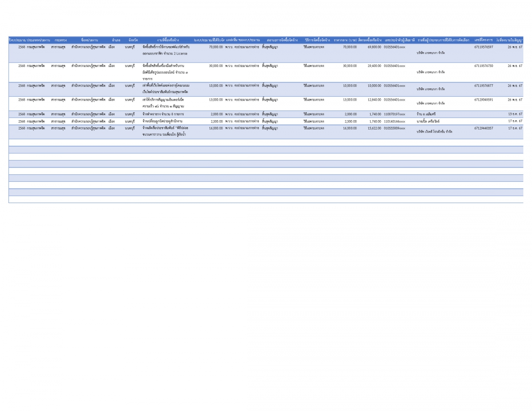Click the ชื่อหน่วยงาน column header
532x411 pixels.
click(x=89, y=40)
